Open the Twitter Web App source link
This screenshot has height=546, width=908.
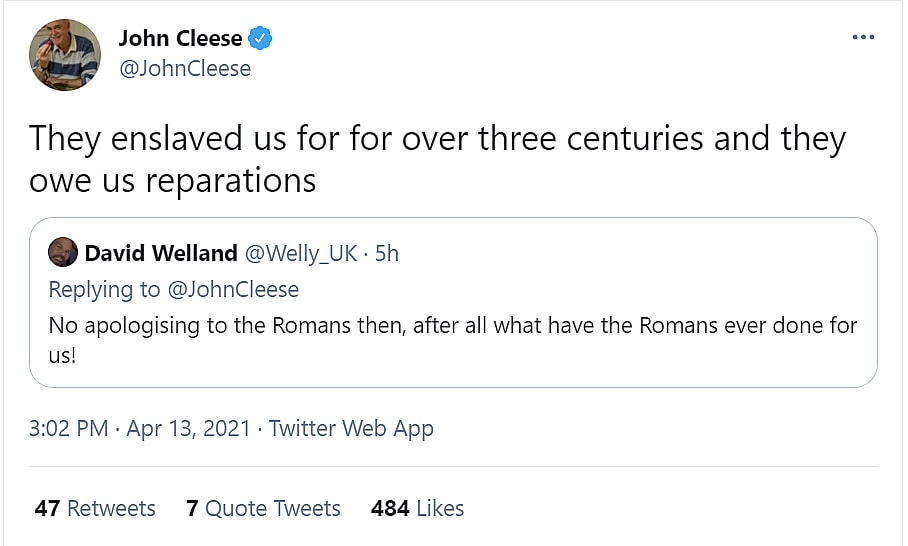351,428
